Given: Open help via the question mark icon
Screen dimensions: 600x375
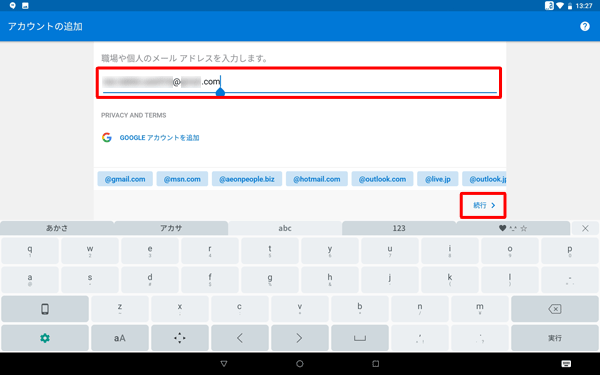Looking at the screenshot, I should 585,26.
